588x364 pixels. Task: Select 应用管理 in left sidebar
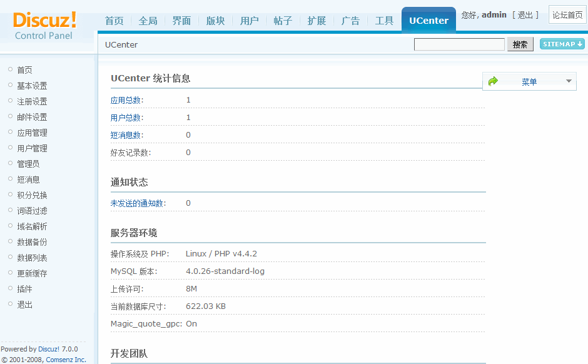(x=32, y=133)
